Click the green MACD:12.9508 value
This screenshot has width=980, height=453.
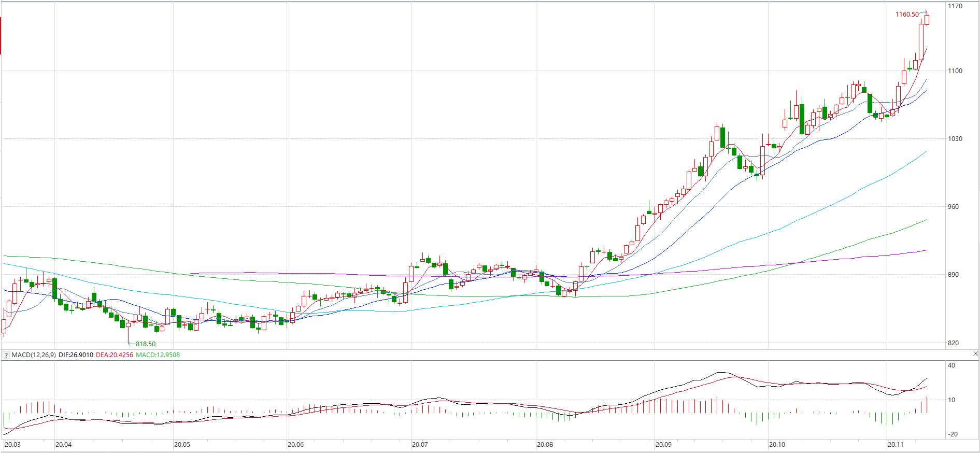tap(158, 355)
